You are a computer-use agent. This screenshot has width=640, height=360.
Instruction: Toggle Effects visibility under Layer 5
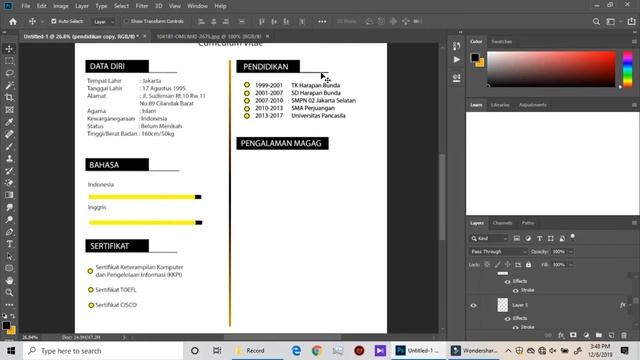click(507, 318)
